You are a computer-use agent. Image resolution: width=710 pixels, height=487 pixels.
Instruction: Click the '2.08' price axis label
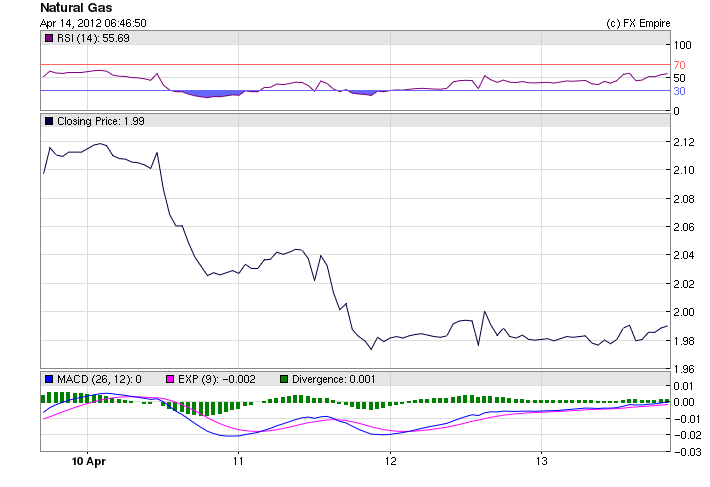tap(684, 199)
